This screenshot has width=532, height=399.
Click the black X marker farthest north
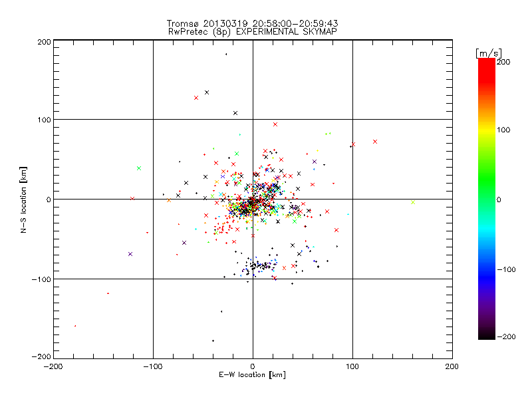207,92
